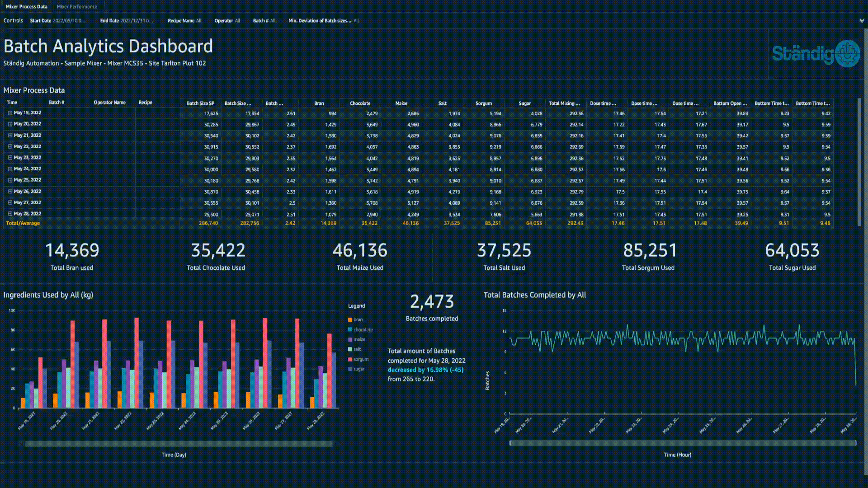This screenshot has width=868, height=488.
Task: Click the chocolate legend color square
Action: point(350,330)
